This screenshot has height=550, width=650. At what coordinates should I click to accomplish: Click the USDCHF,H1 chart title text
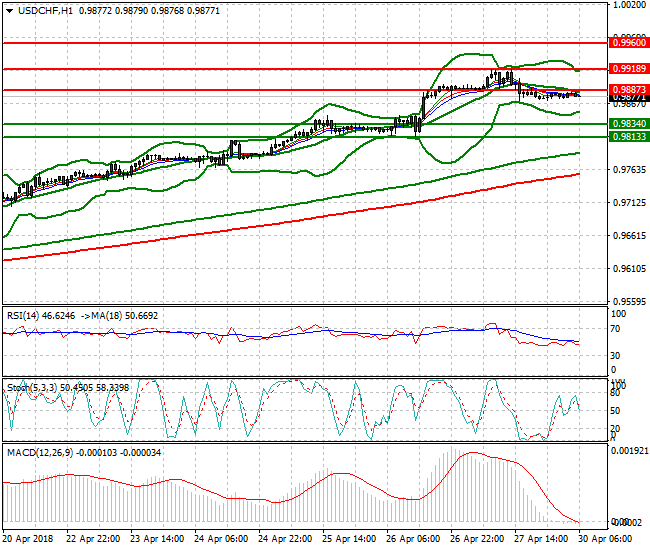(45, 11)
